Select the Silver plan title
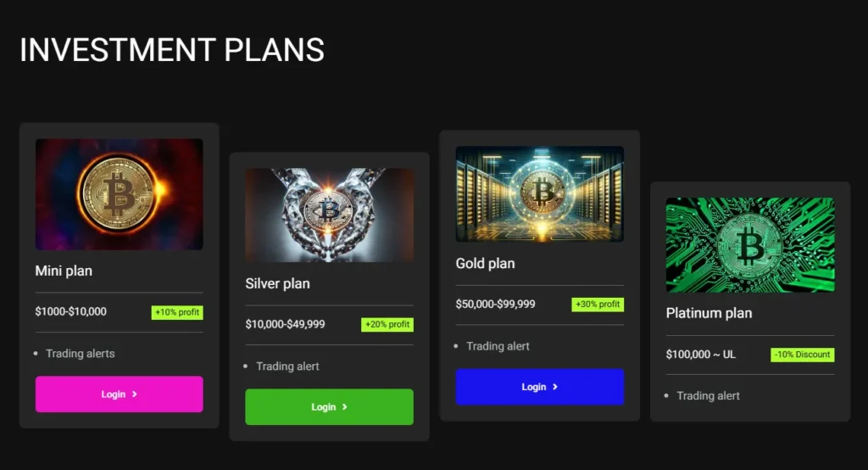This screenshot has height=470, width=868. click(x=277, y=283)
